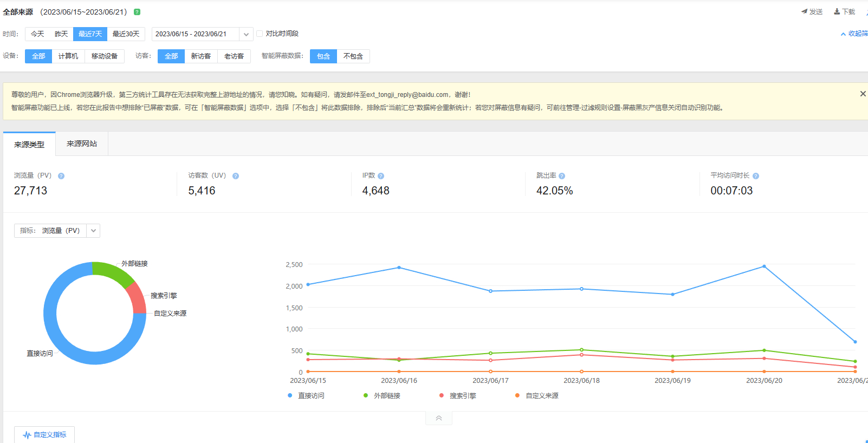868x443 pixels.
Task: Click the send paper-plane icon
Action: (804, 11)
